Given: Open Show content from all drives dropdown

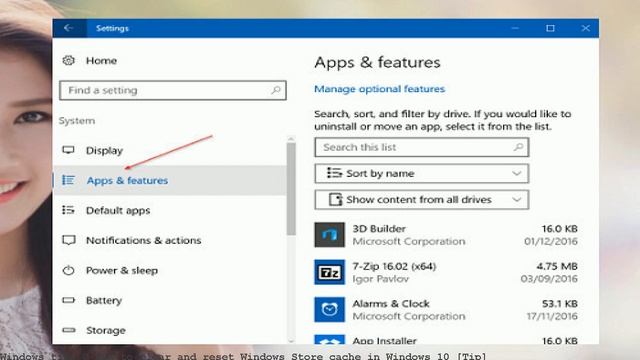Looking at the screenshot, I should click(422, 200).
